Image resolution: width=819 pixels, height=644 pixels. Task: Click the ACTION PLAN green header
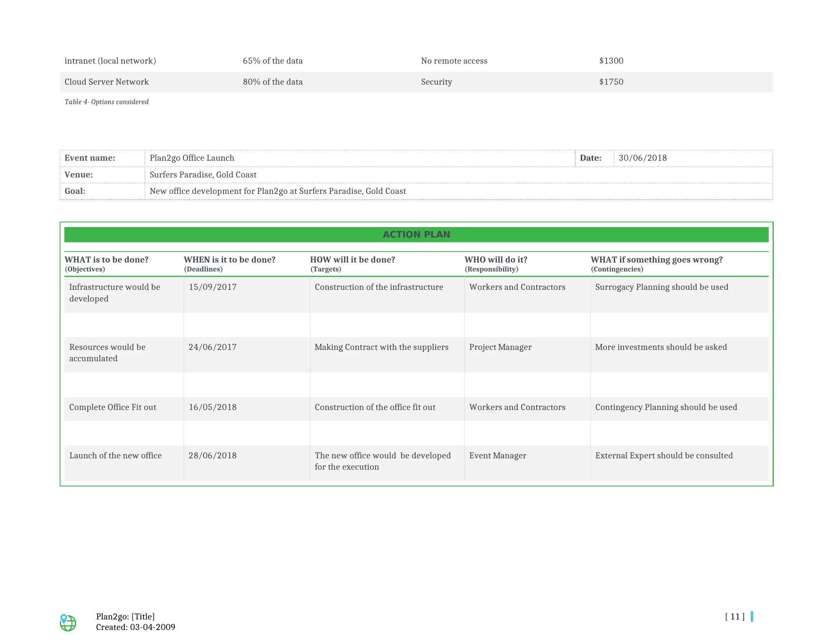click(416, 234)
